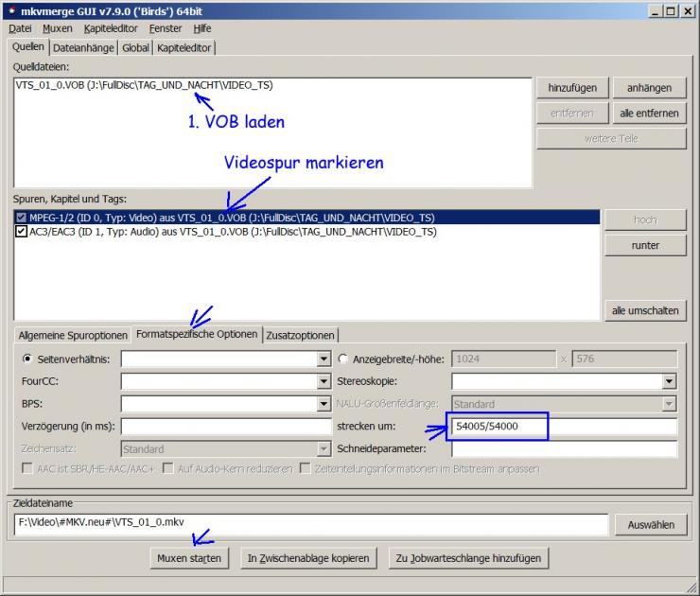
Task: Expand the Stereoskopie dropdown
Action: coord(670,382)
